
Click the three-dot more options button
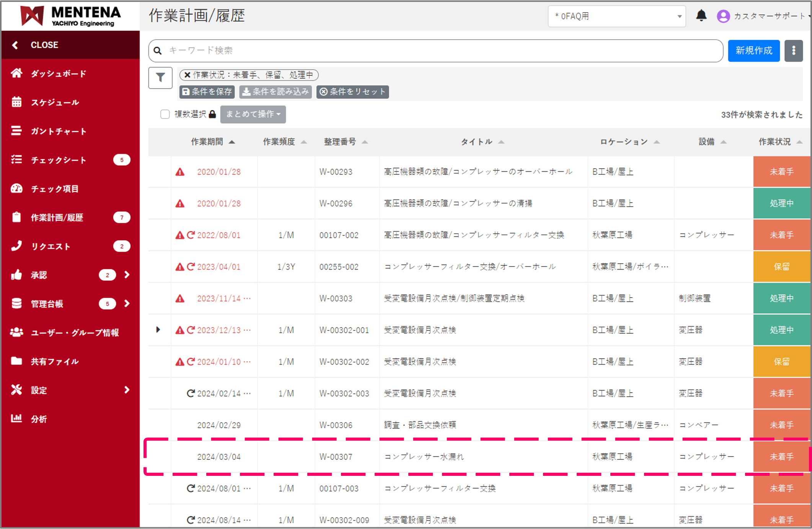point(793,50)
